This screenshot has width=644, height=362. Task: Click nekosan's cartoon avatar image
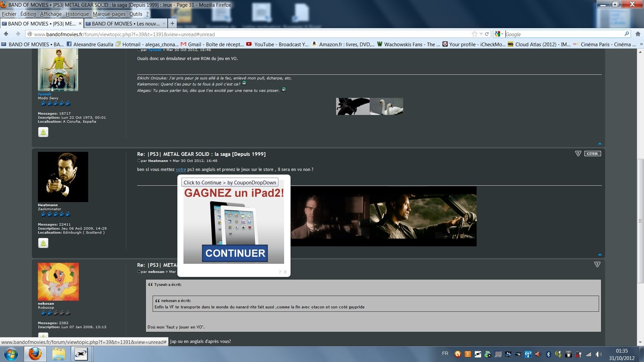coord(58,282)
